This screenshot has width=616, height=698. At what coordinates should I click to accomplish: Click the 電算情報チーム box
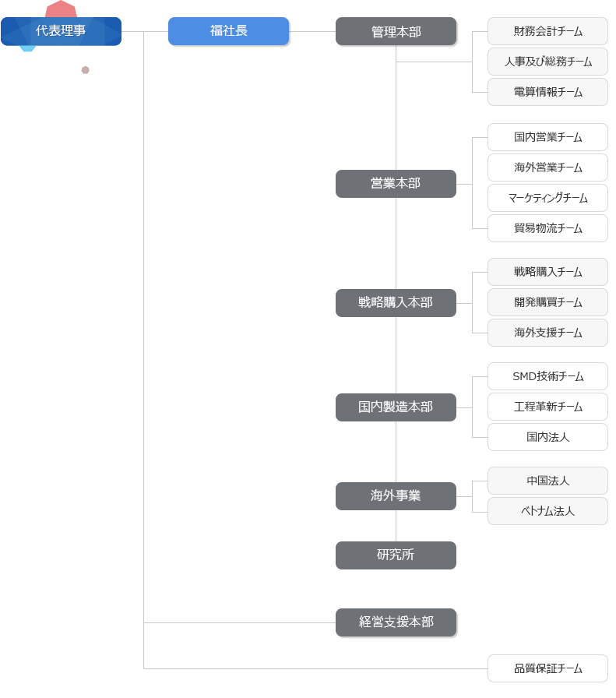547,92
